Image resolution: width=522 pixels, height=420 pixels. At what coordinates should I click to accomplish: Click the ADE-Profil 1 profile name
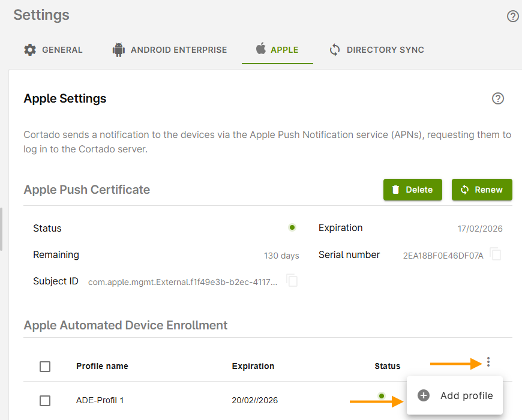(x=100, y=400)
